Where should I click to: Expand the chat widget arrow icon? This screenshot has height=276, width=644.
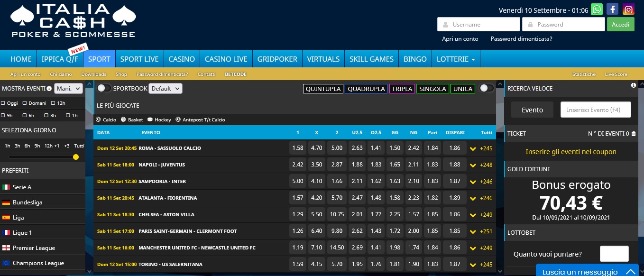(630, 272)
